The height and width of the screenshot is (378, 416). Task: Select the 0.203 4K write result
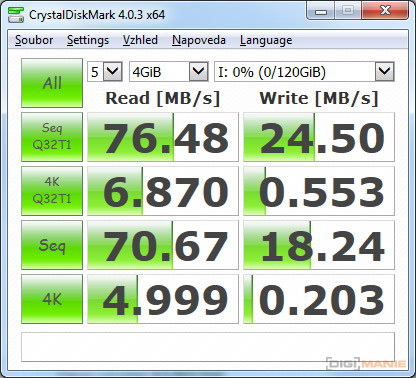click(x=319, y=299)
